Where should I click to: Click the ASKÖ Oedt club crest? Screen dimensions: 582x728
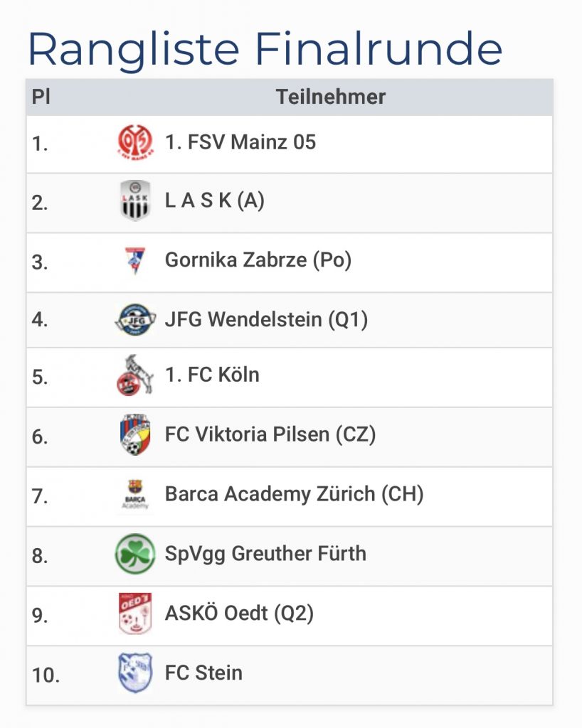(x=135, y=613)
